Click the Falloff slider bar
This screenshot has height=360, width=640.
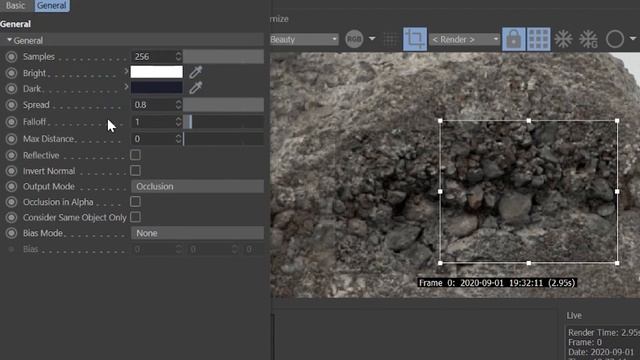(223, 122)
